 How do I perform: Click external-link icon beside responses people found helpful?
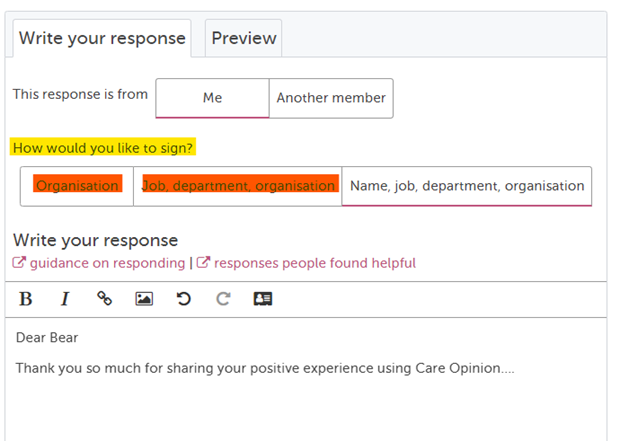point(203,263)
